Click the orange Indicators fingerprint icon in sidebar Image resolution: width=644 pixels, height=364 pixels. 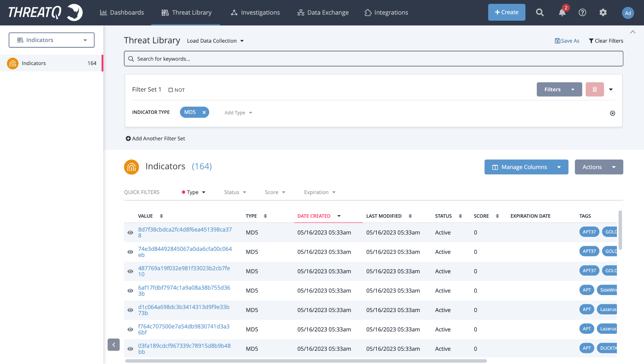click(x=13, y=63)
